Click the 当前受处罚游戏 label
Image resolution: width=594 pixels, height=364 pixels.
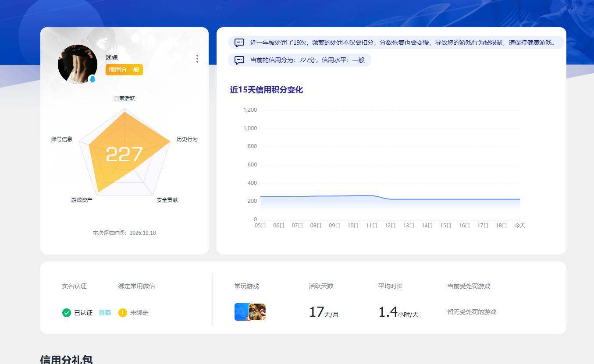click(x=469, y=286)
